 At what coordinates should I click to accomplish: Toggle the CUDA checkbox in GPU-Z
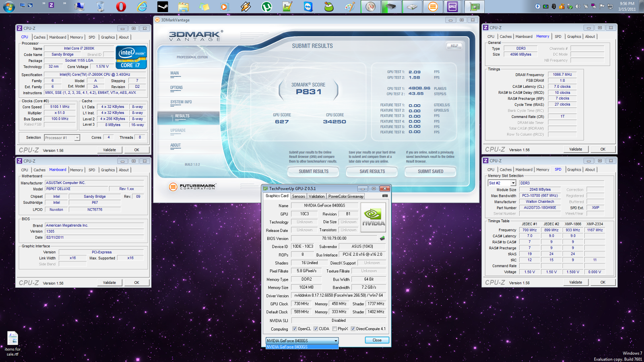[316, 329]
